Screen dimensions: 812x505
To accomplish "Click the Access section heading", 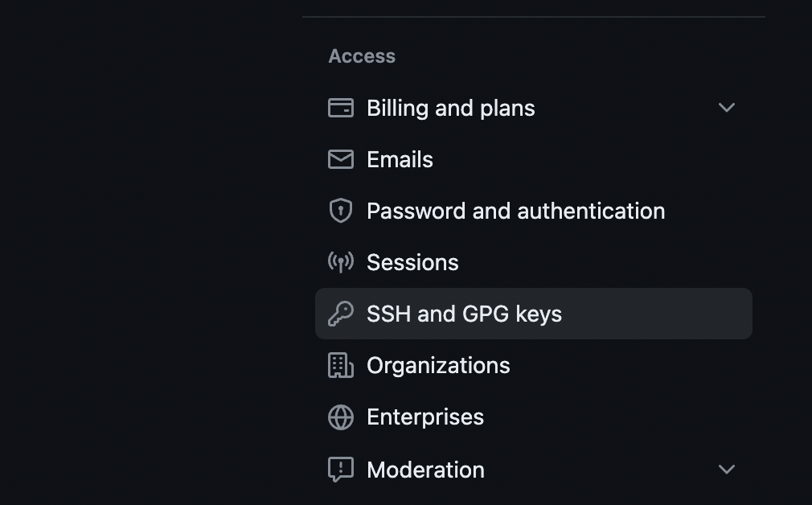I will (362, 56).
